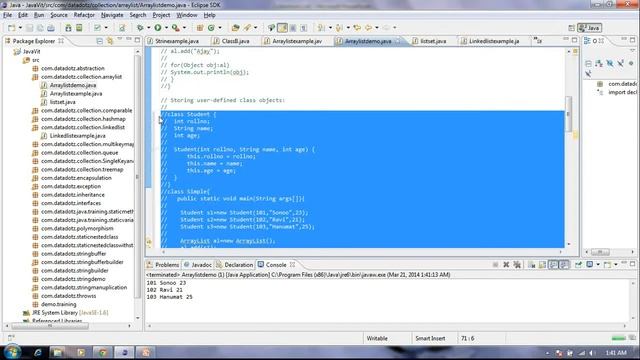Open Back history dropdown arrow
Viewport: 640px width, 360px height.
(377, 28)
